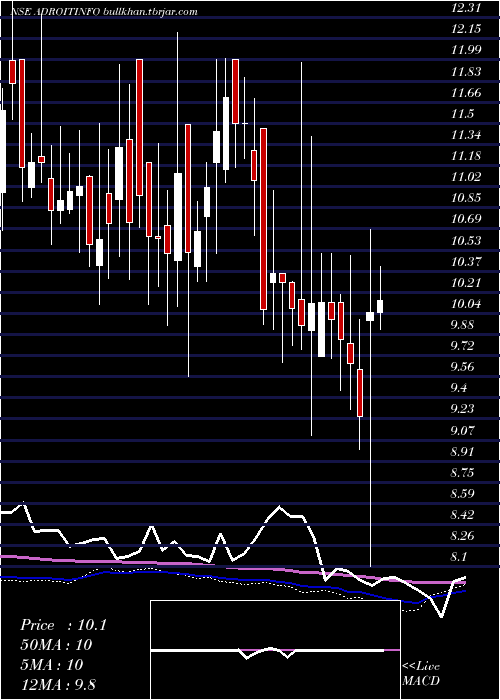Click the 9.23 price axis label
Screen dimensions: 500x700
click(x=462, y=409)
